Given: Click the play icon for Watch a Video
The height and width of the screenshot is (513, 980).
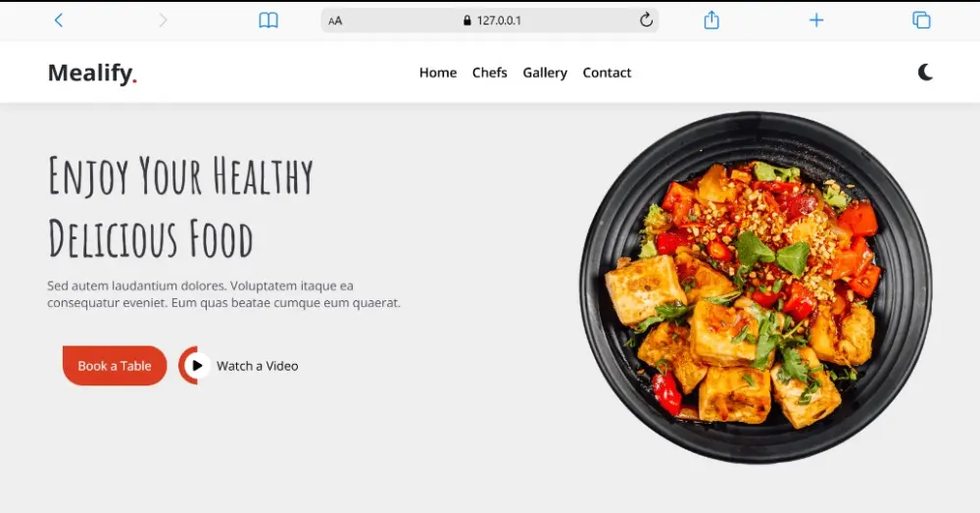Looking at the screenshot, I should tap(196, 365).
